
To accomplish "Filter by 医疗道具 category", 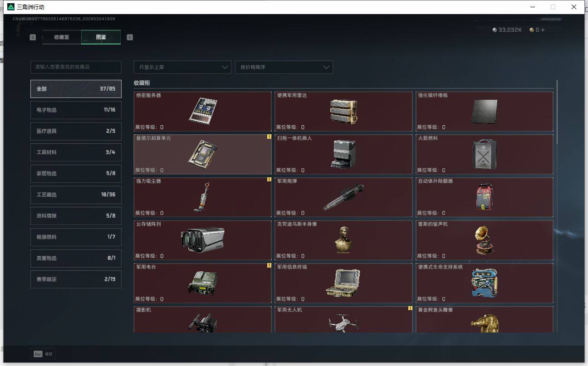I will click(x=76, y=131).
